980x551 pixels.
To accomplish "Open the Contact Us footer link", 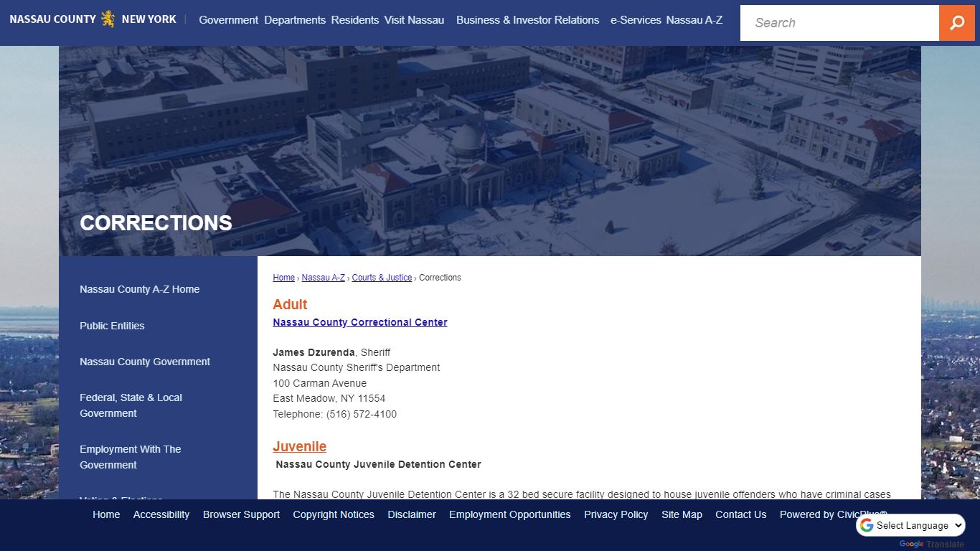I will click(x=741, y=514).
